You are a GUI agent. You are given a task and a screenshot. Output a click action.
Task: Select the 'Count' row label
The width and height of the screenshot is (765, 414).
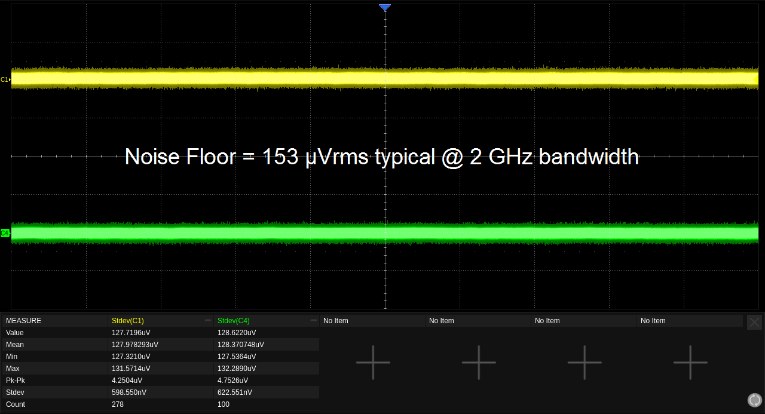15,404
